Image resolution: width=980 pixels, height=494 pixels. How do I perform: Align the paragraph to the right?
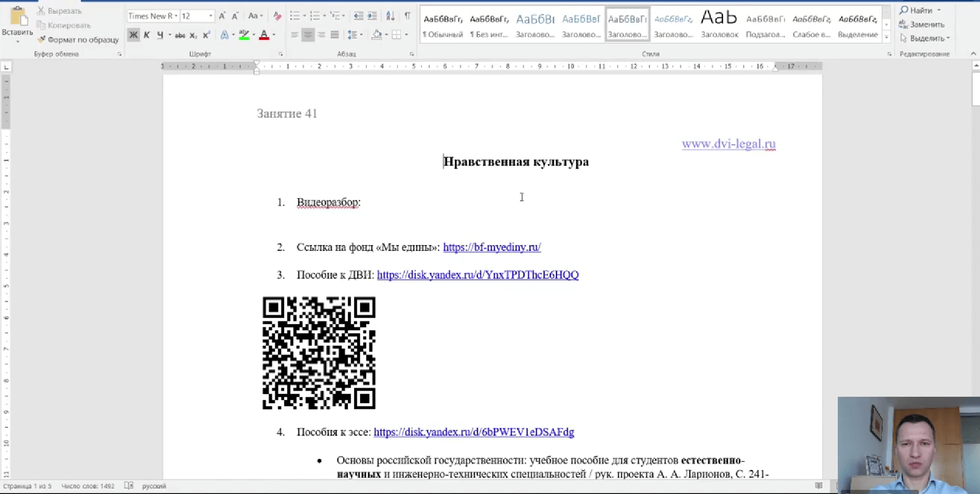coord(321,35)
